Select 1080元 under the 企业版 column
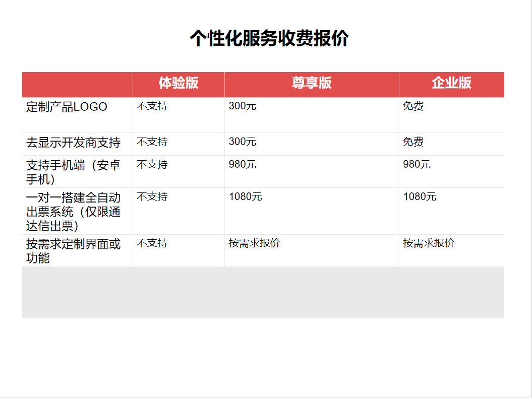The width and height of the screenshot is (532, 398). (420, 197)
